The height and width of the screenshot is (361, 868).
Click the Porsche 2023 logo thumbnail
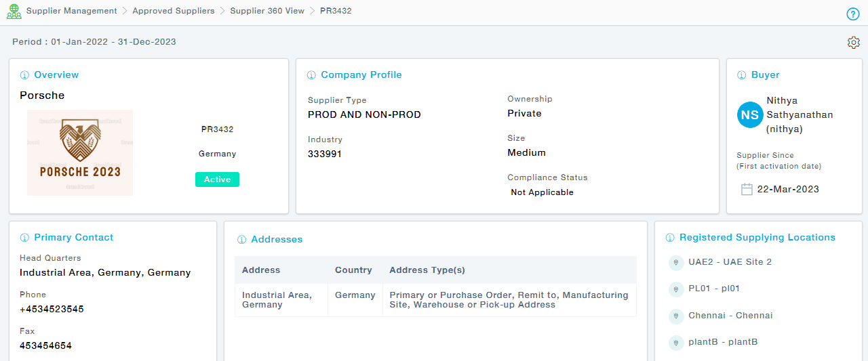80,152
